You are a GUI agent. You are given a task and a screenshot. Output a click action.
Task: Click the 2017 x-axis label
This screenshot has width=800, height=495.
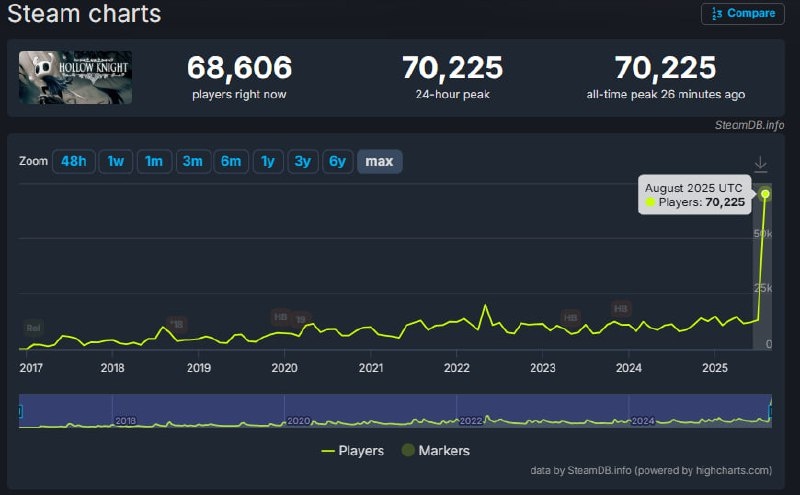31,368
